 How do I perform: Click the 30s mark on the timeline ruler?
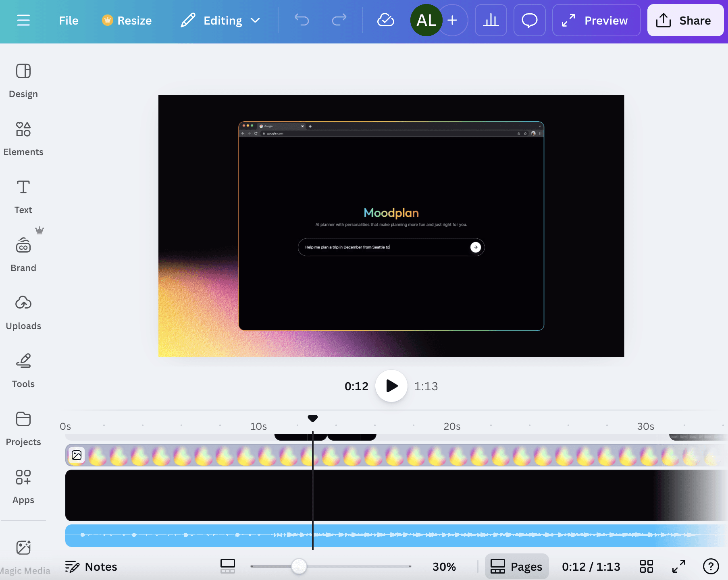pyautogui.click(x=645, y=426)
